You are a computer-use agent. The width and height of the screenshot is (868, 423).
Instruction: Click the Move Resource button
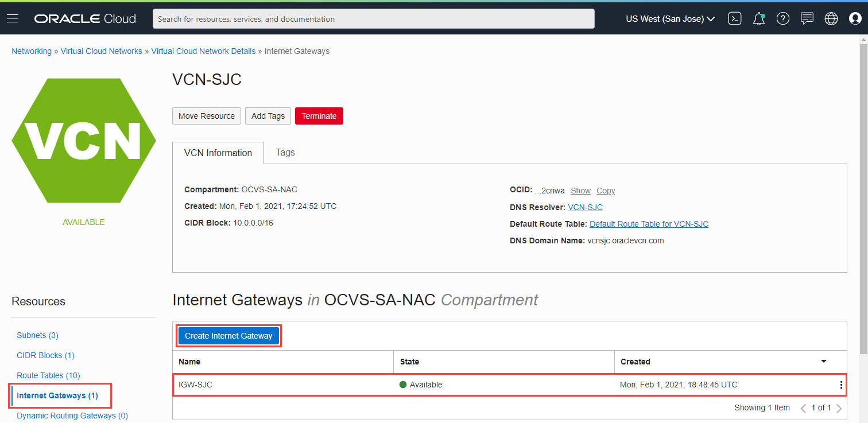207,116
